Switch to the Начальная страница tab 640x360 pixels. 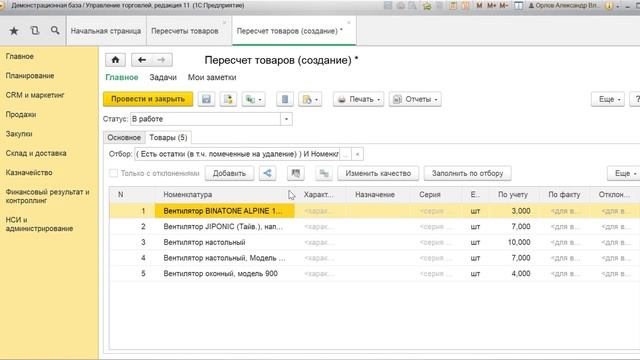pyautogui.click(x=106, y=31)
